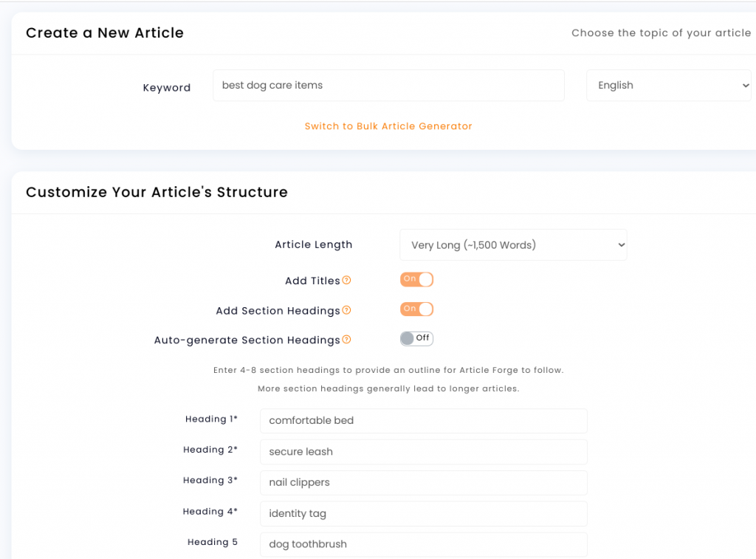Click the Add Section Headings label text

(x=278, y=311)
